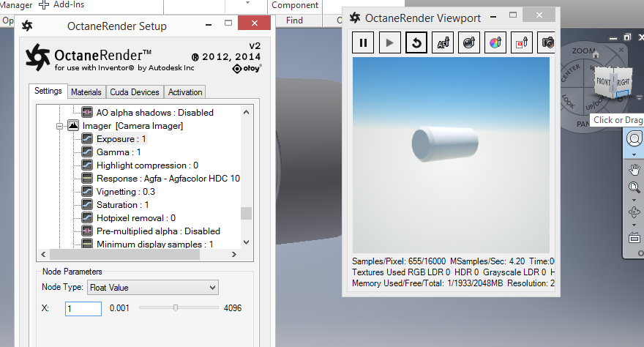Click the tree's horizontal scrollbar left arrow
The height and width of the screenshot is (347, 644).
pos(43,255)
